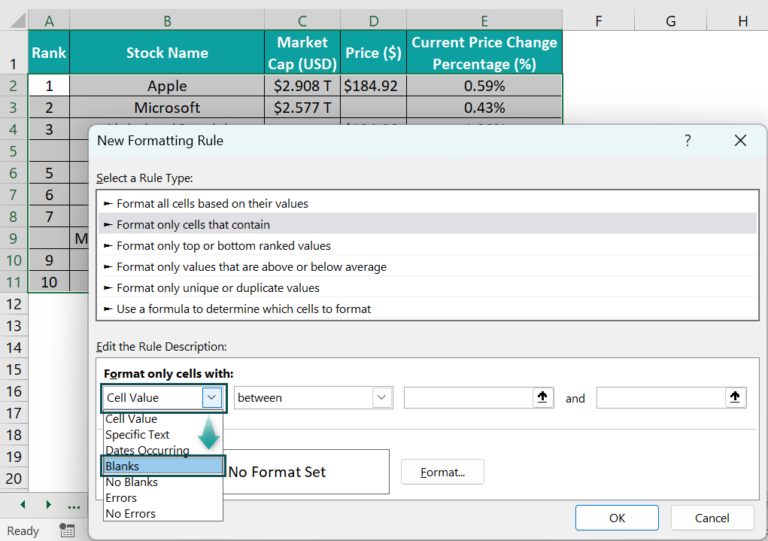This screenshot has width=768, height=541.
Task: Select 'Format only unique or duplicate values'
Action: 427,287
